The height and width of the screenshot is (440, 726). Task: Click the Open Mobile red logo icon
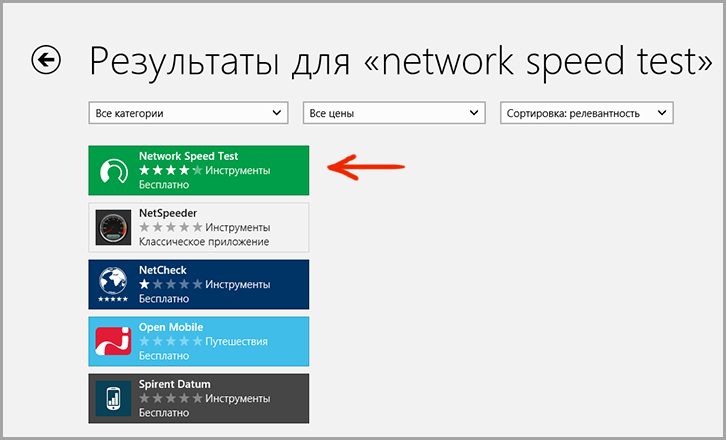coord(113,341)
